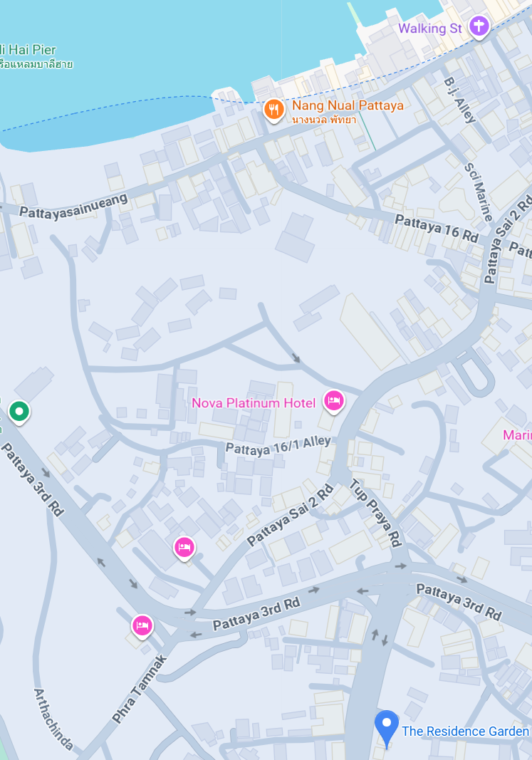The width and height of the screenshot is (532, 760).
Task: Select the Pattaya 16 Rd label
Action: pyautogui.click(x=437, y=229)
